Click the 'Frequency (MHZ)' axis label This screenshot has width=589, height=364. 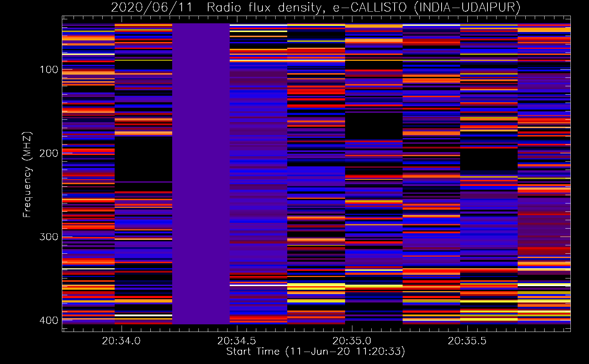27,175
